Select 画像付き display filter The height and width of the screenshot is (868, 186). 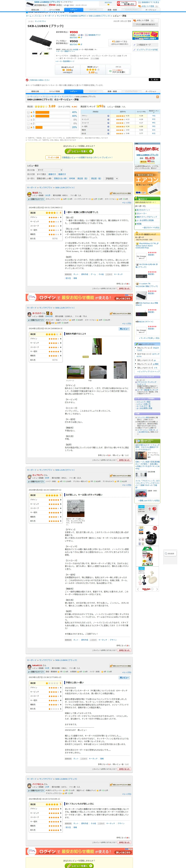tap(52, 174)
